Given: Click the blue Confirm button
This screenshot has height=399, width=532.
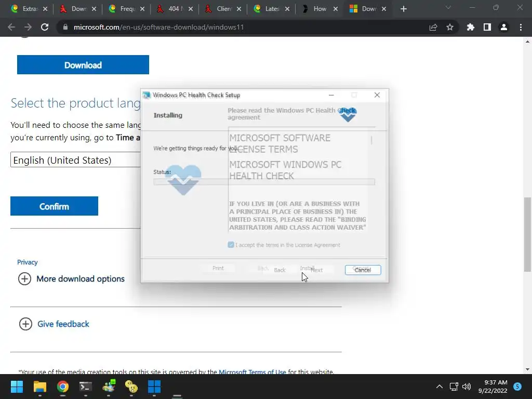Looking at the screenshot, I should [x=54, y=206].
